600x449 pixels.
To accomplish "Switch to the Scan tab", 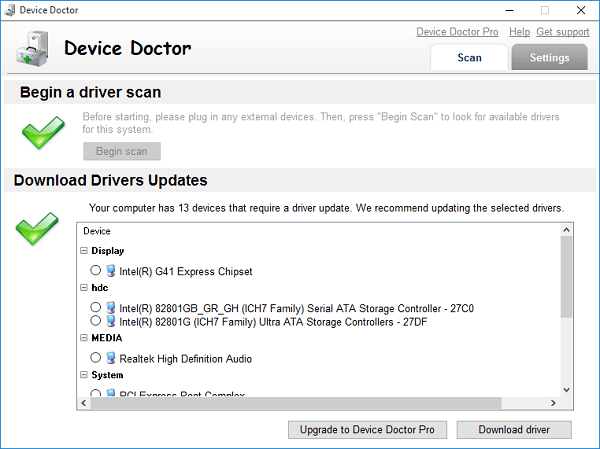I will [x=469, y=57].
